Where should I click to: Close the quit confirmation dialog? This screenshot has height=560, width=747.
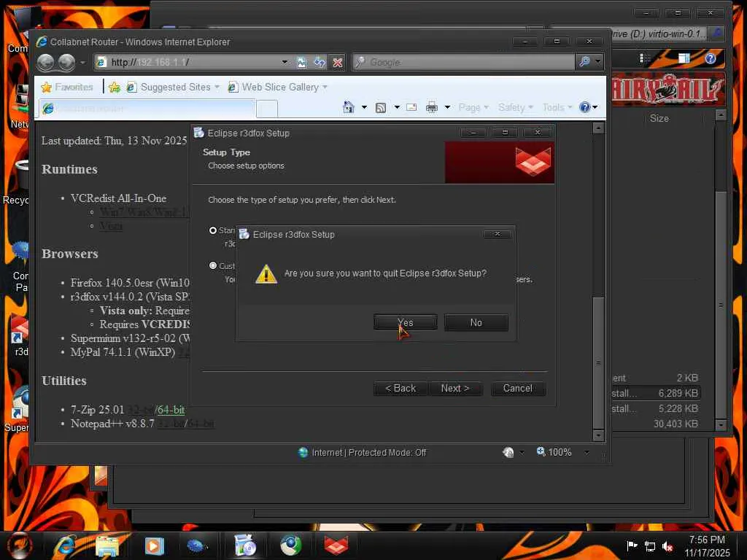click(x=497, y=234)
